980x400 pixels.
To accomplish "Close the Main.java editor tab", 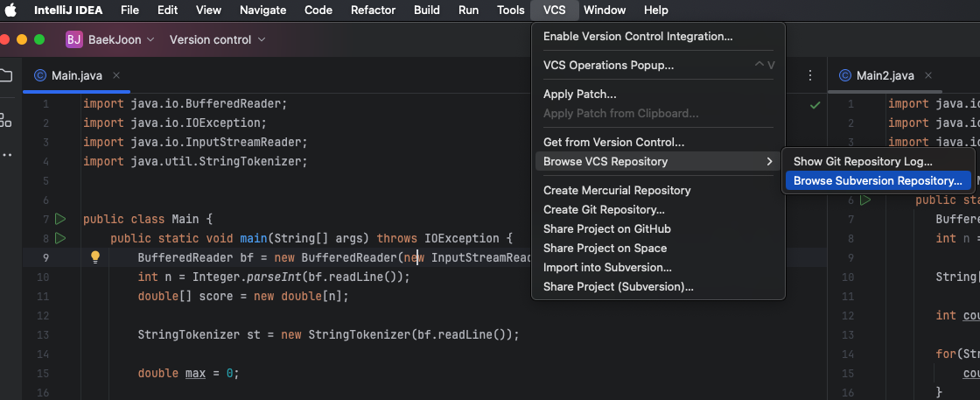I will 116,75.
